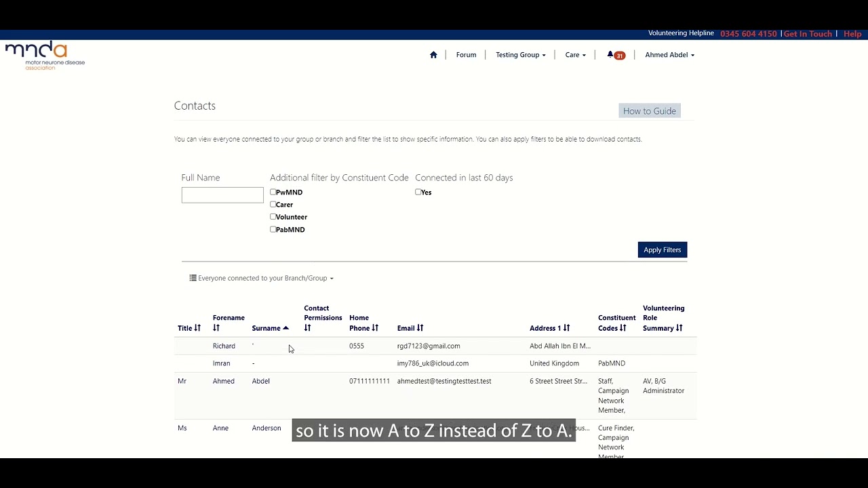
Task: Tick the PabMND checkbox
Action: (x=273, y=229)
